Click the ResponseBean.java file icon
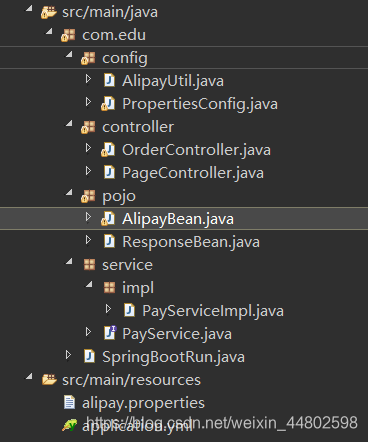This screenshot has height=442, width=368. tap(109, 242)
